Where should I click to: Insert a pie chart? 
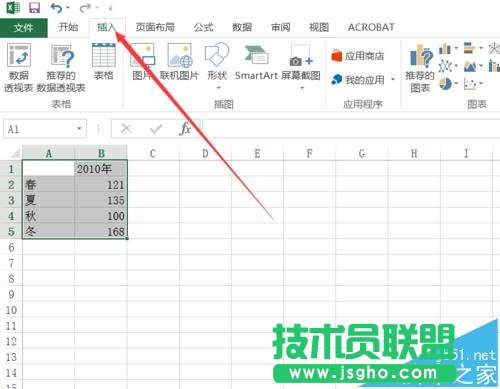tap(445, 83)
